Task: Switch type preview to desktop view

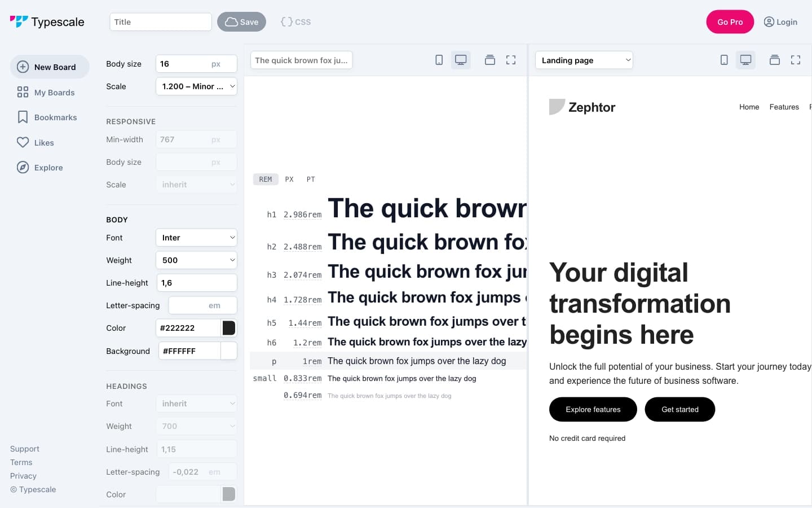Action: click(461, 60)
